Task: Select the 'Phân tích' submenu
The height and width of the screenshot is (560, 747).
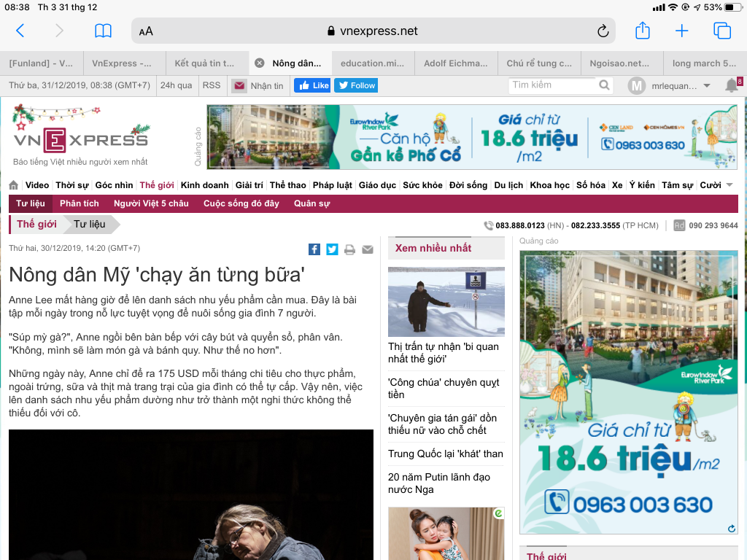Action: coord(79,203)
